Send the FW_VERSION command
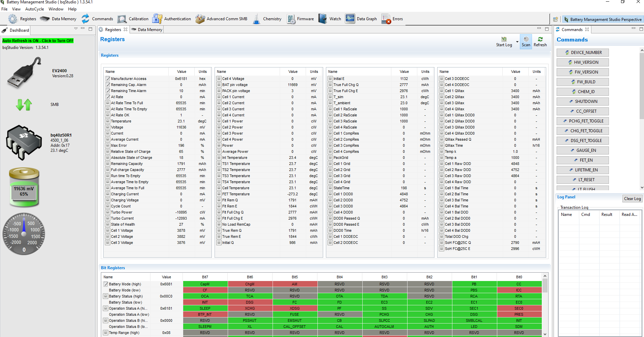644x337 pixels. click(583, 72)
